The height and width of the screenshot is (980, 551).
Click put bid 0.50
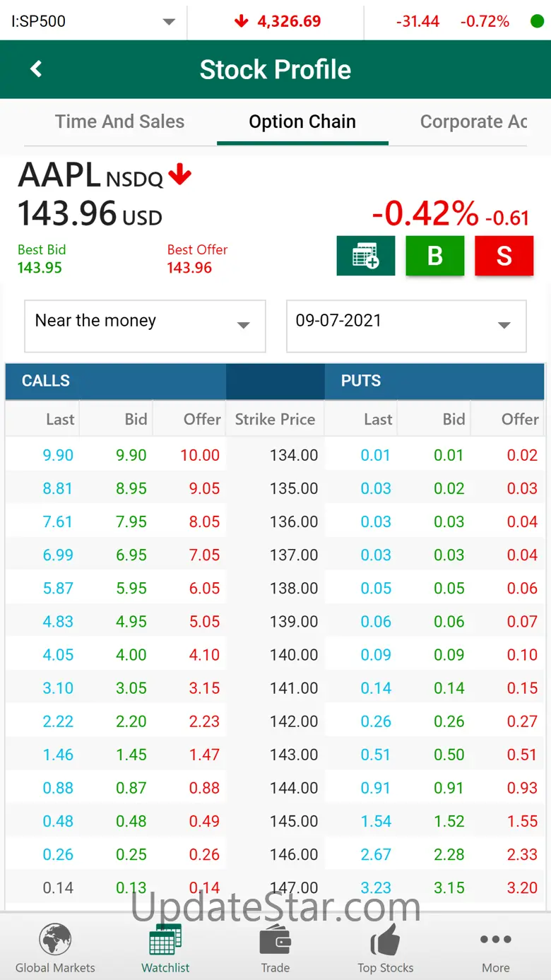(449, 754)
